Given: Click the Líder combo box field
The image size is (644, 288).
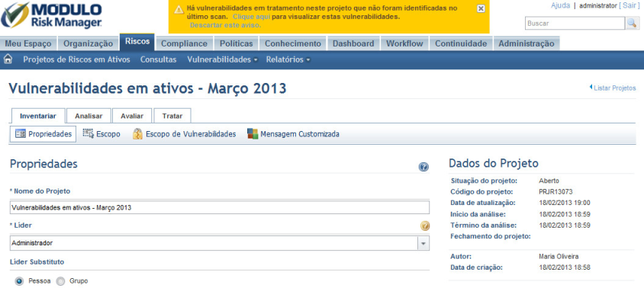Looking at the screenshot, I should [x=220, y=243].
